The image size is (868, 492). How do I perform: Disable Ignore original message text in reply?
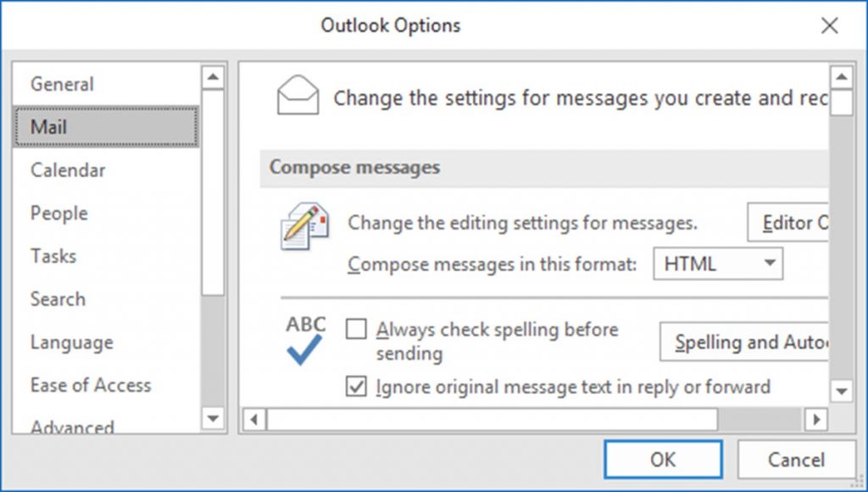357,387
